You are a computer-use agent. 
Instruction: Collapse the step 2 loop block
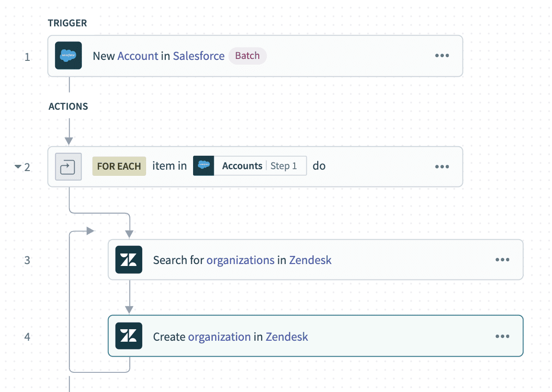pos(18,167)
